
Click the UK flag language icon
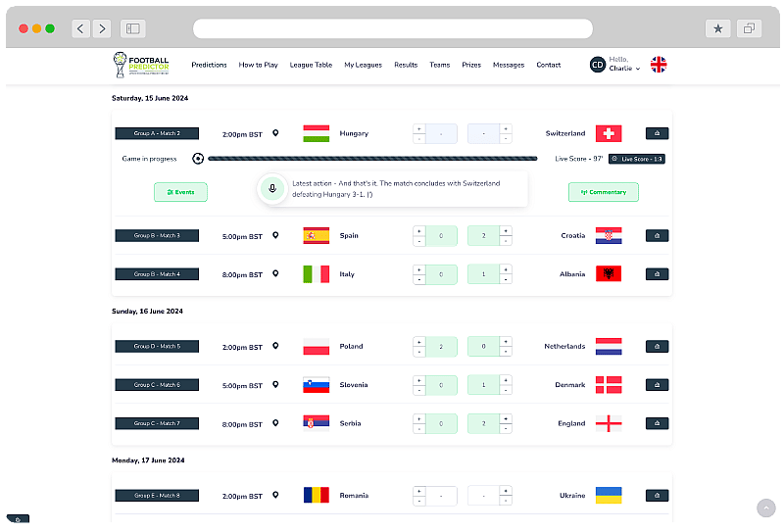coord(659,65)
